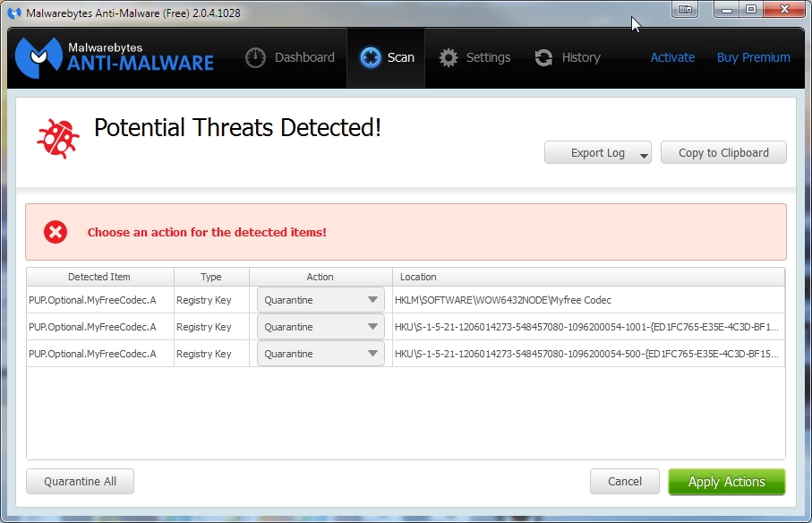Open the Settings tab
Viewport: 812px width, 523px height.
[474, 57]
